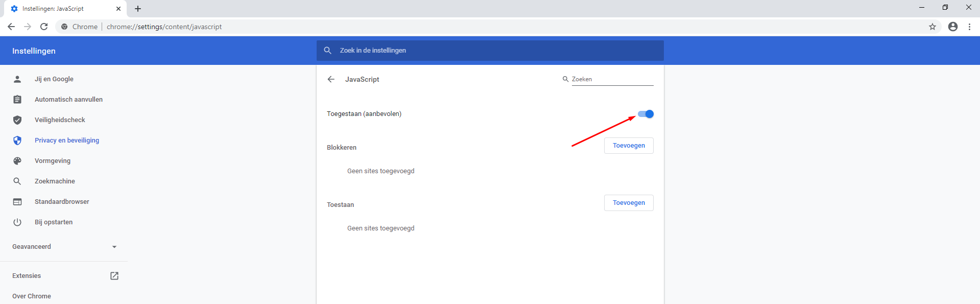Reload the page with the refresh icon
The image size is (980, 304).
point(44,27)
